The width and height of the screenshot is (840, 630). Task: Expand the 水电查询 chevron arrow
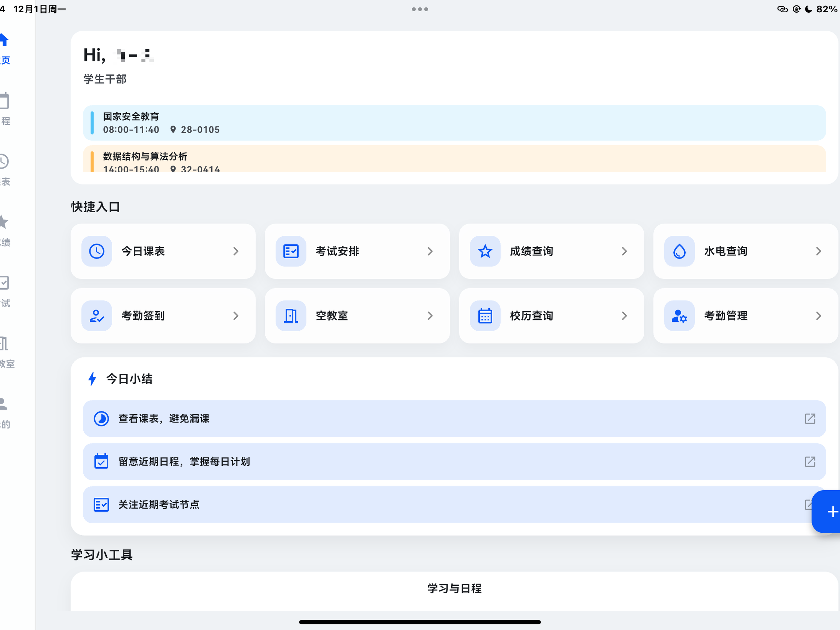(818, 251)
